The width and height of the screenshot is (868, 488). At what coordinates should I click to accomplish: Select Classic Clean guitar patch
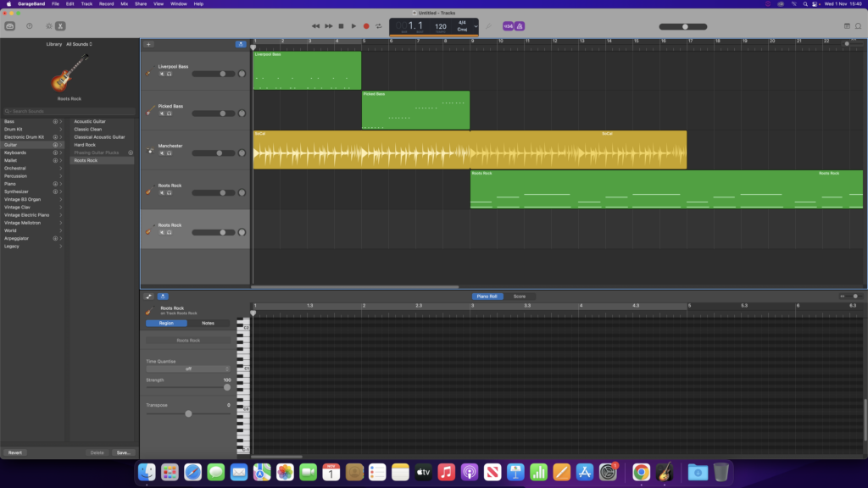[88, 129]
